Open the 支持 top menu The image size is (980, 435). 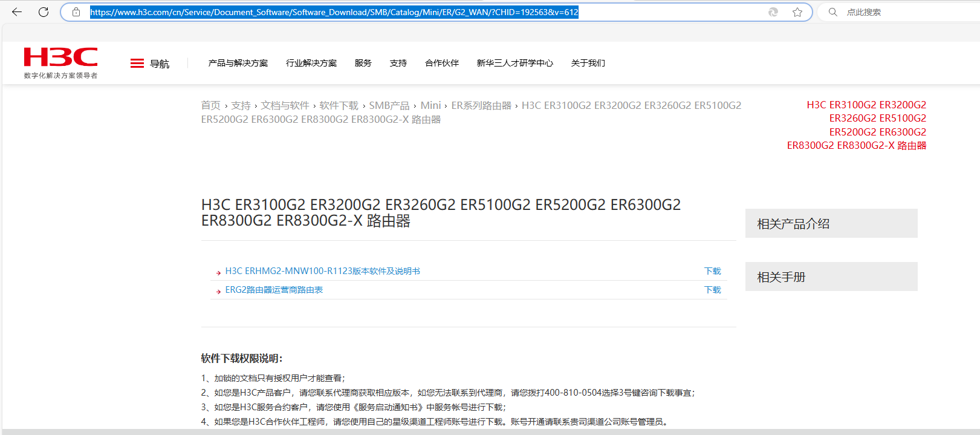pos(398,63)
